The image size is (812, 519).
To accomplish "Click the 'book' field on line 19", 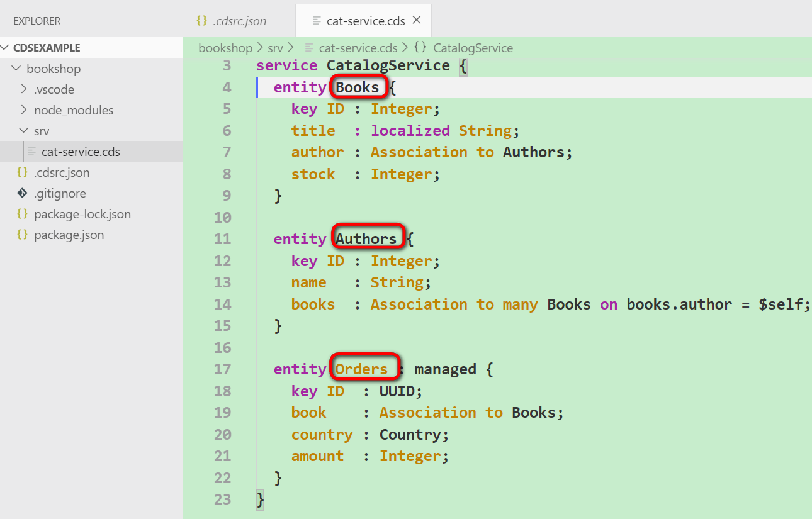I will coord(309,413).
